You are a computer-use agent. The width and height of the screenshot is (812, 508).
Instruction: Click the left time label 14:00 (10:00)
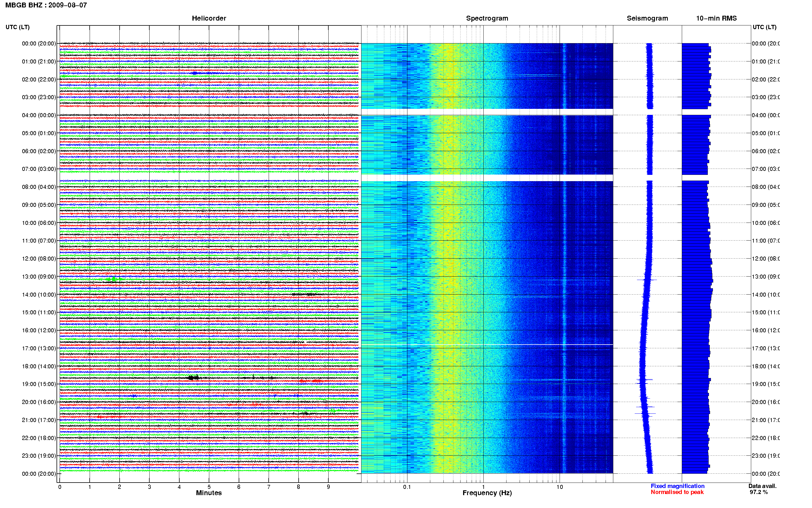[39, 295]
